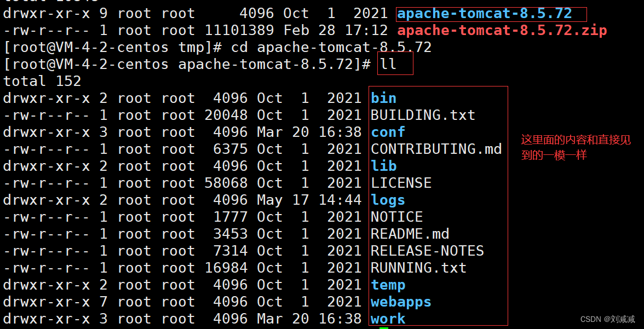Click the file size 58068
The image size is (644, 329).
click(x=226, y=183)
